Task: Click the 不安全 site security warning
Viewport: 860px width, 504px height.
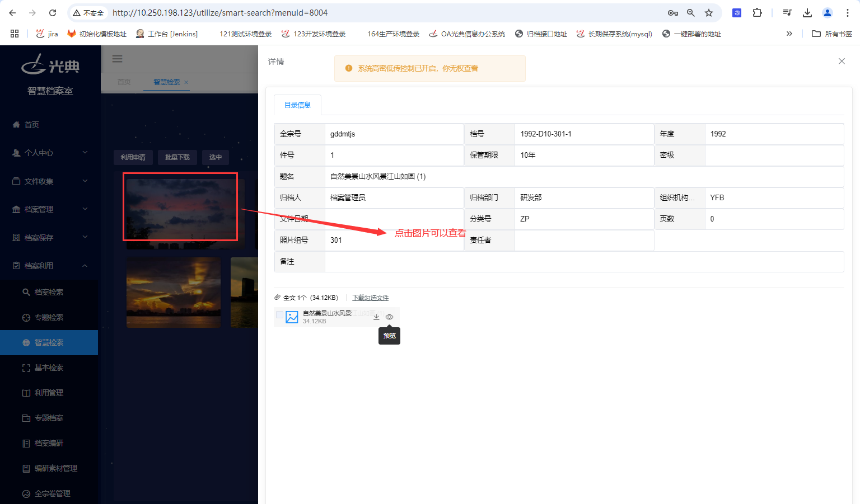Action: point(88,12)
